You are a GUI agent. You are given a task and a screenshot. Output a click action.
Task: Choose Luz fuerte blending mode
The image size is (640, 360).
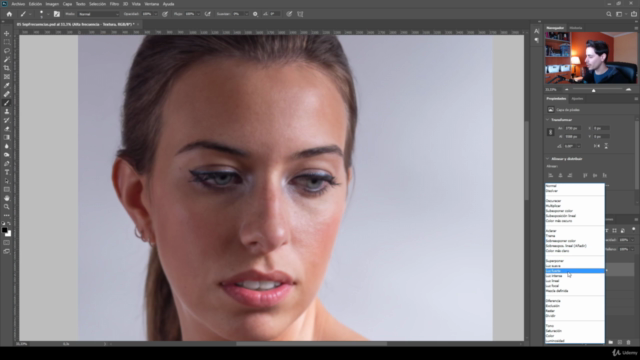tap(575, 271)
